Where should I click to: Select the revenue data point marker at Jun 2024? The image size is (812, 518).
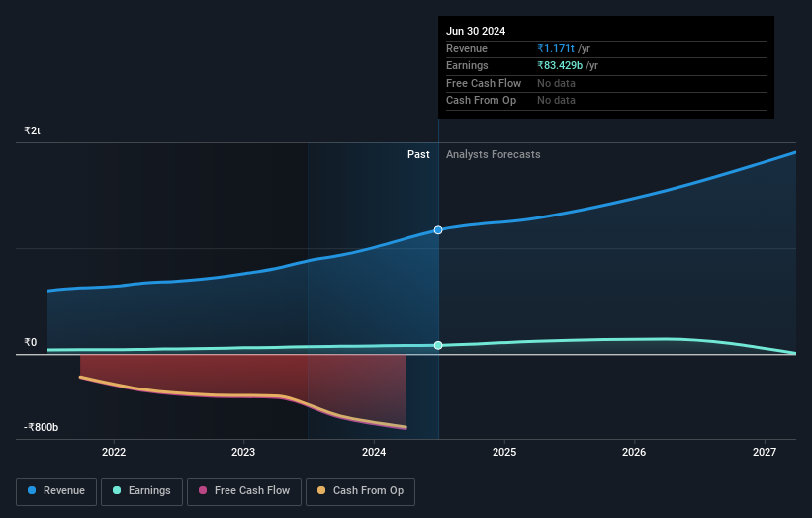pyautogui.click(x=438, y=229)
